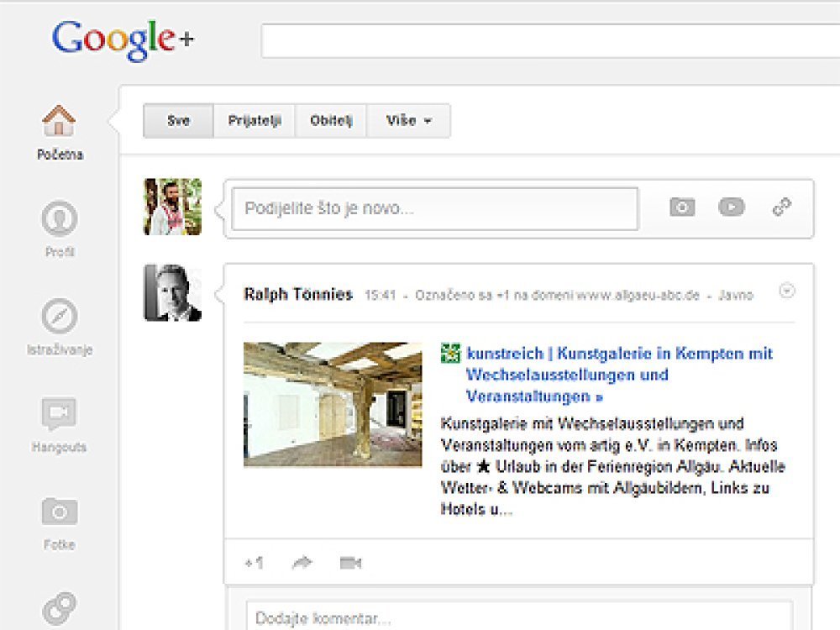Switch to the Prijatelji tab
840x630 pixels.
tap(255, 121)
